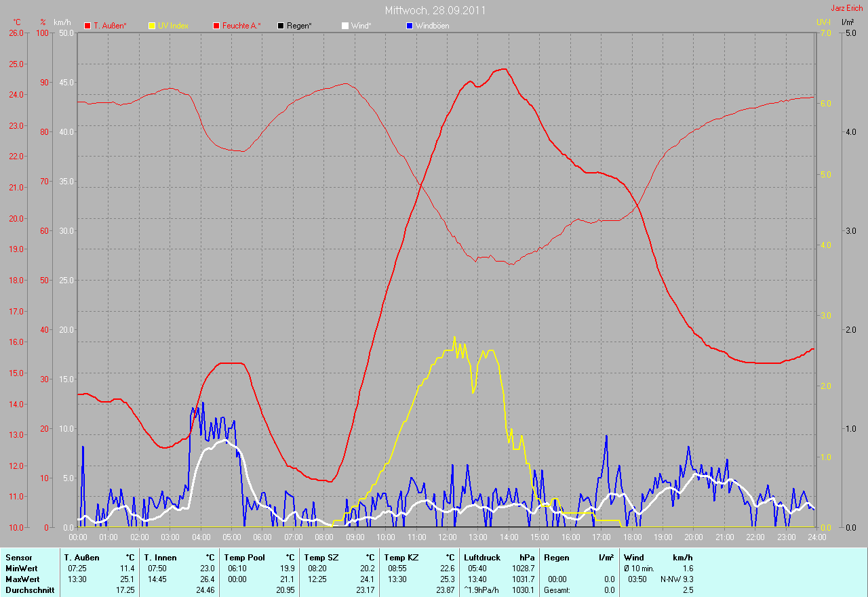This screenshot has height=597, width=868.
Task: Click the black Regen legend swatch
Action: [281, 26]
